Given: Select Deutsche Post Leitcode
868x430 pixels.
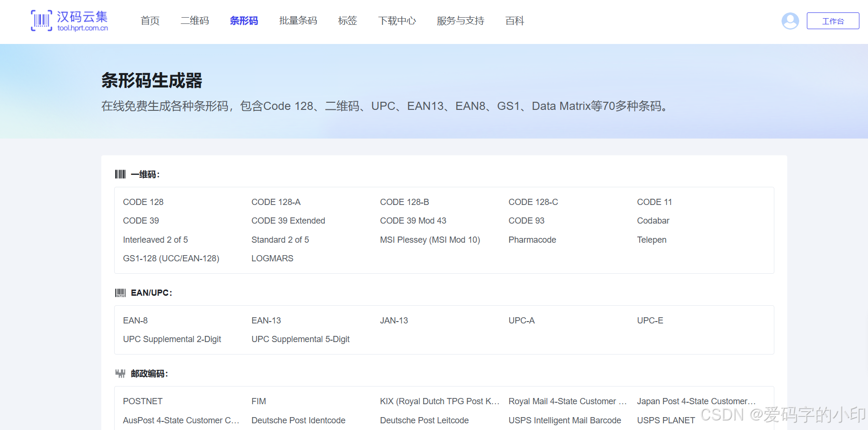Looking at the screenshot, I should (x=424, y=420).
